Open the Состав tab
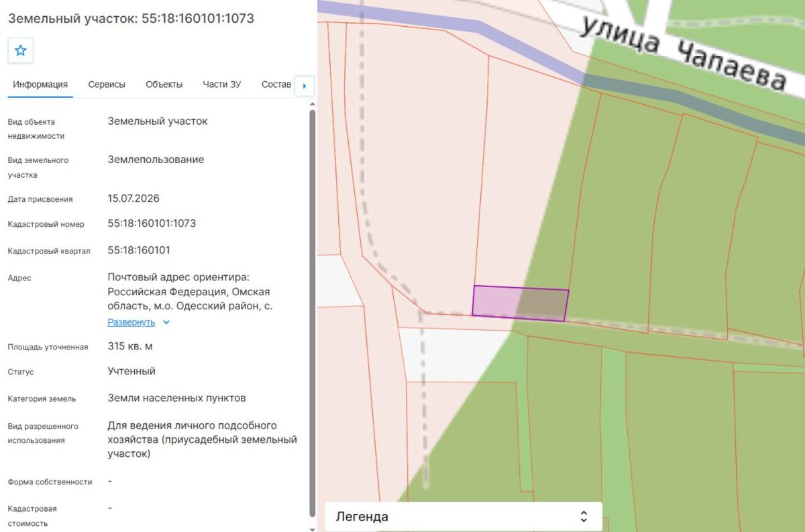Image resolution: width=805 pixels, height=532 pixels. point(276,85)
